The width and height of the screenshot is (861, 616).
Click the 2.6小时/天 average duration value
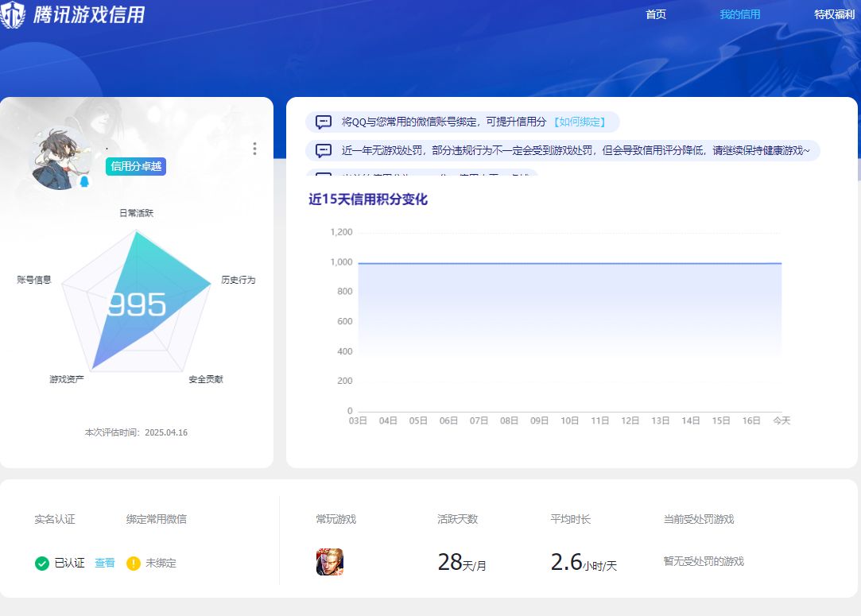click(x=584, y=562)
